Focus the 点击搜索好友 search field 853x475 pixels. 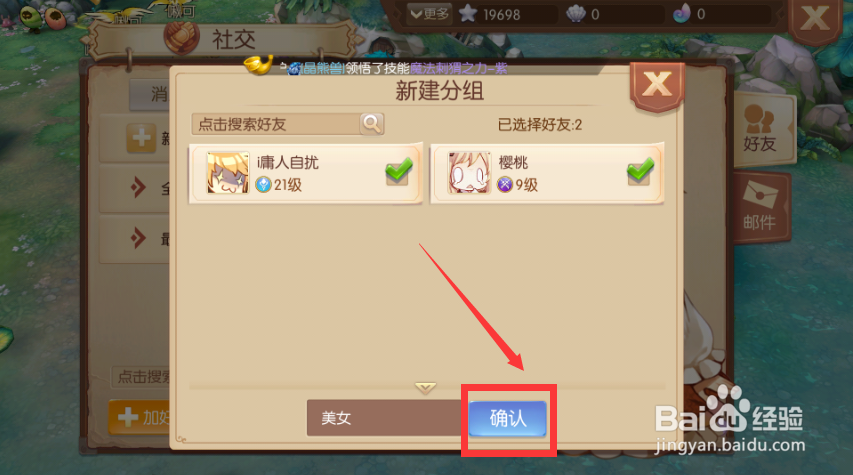[276, 124]
